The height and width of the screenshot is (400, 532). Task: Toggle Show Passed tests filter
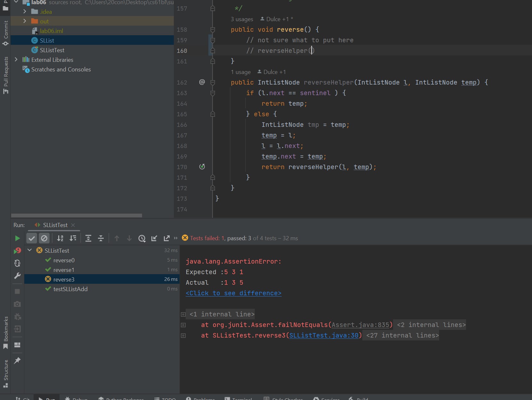pos(32,238)
